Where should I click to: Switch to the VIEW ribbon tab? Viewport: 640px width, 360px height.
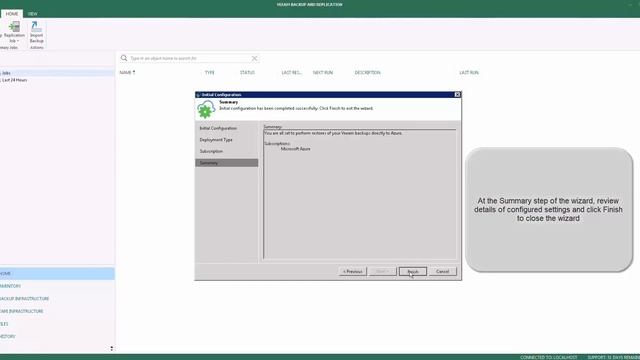pyautogui.click(x=33, y=14)
